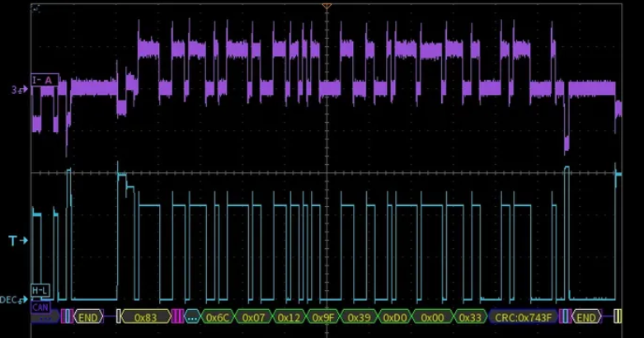The image size is (644, 338).
Task: Click the 0xD0 data byte
Action: (x=396, y=317)
